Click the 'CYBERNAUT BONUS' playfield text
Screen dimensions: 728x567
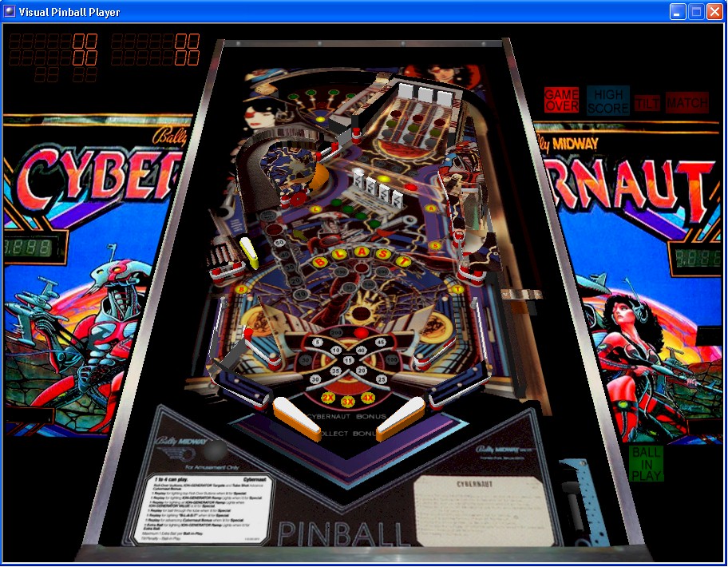coord(346,417)
